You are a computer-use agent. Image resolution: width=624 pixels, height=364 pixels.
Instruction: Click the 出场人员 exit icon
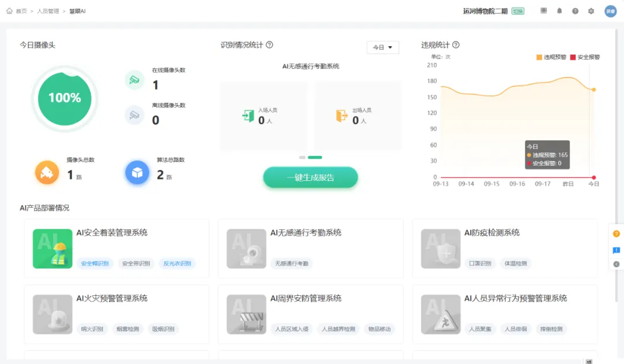341,116
